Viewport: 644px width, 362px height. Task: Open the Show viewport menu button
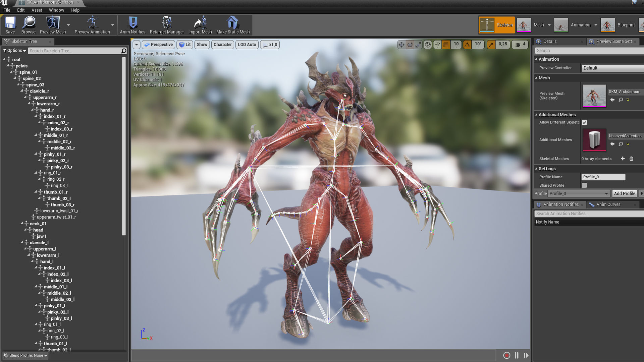point(202,45)
